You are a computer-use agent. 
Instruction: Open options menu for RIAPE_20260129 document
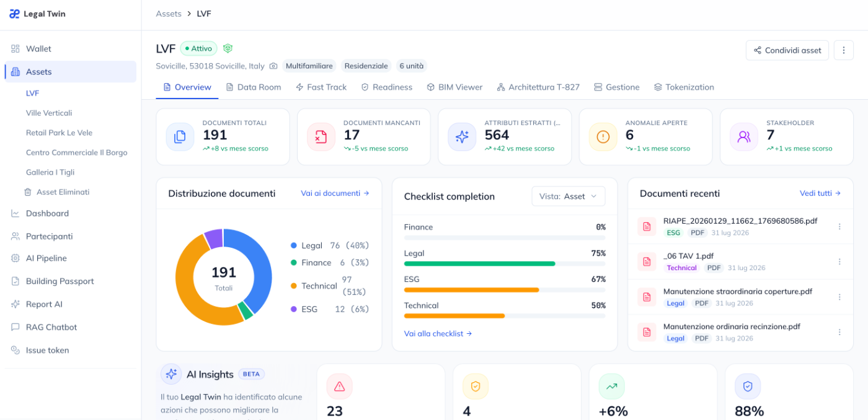pyautogui.click(x=839, y=227)
